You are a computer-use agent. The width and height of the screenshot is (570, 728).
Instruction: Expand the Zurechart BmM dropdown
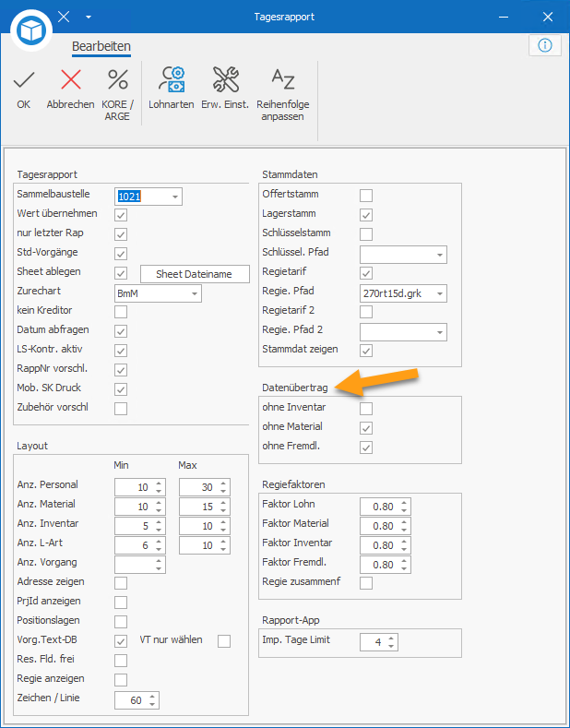195,293
